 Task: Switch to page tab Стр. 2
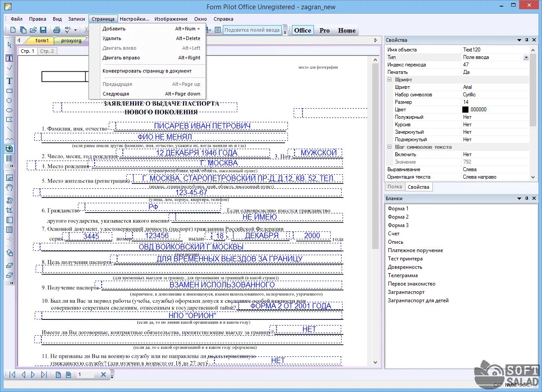47,51
